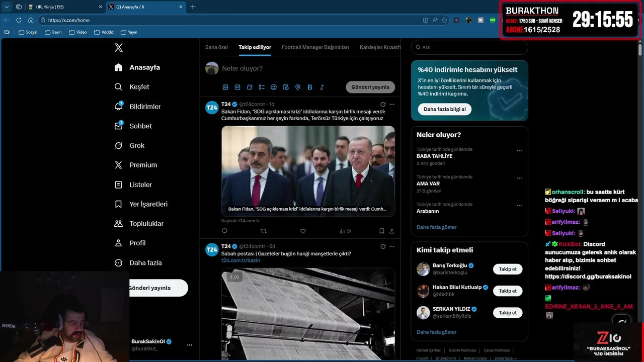Open BABA TAHLİYE trend options
Viewport: 644px width, 362px height.
click(519, 151)
